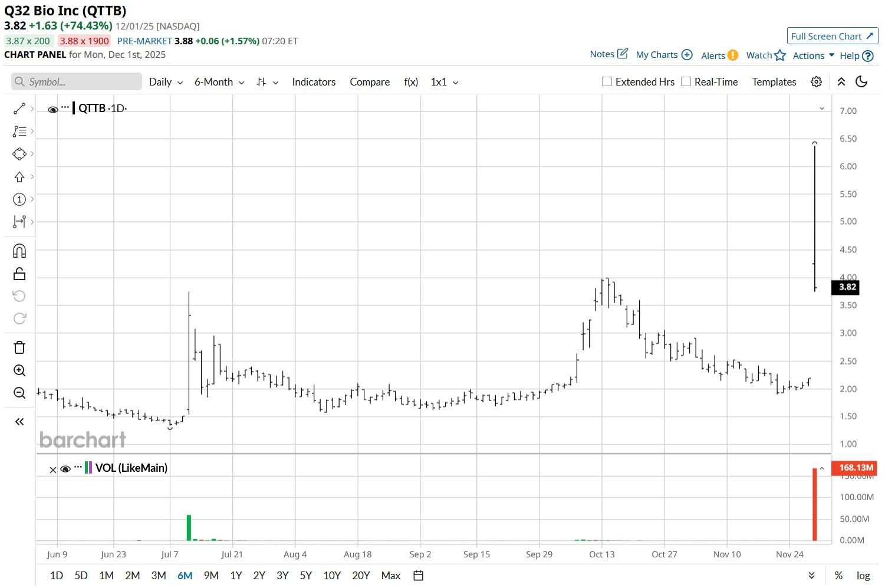The width and height of the screenshot is (885, 588).
Task: Expand the bottom bar double chevron
Action: (x=812, y=576)
